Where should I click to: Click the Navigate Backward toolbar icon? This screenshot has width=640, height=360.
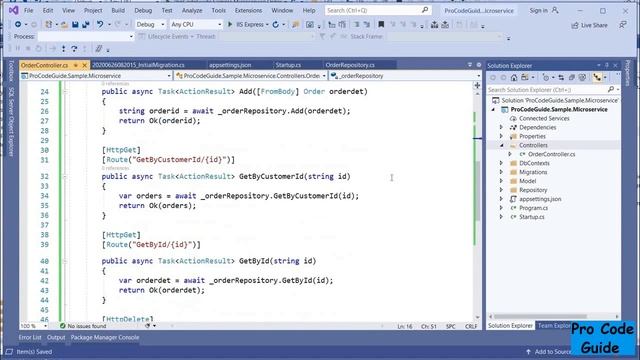[18, 24]
